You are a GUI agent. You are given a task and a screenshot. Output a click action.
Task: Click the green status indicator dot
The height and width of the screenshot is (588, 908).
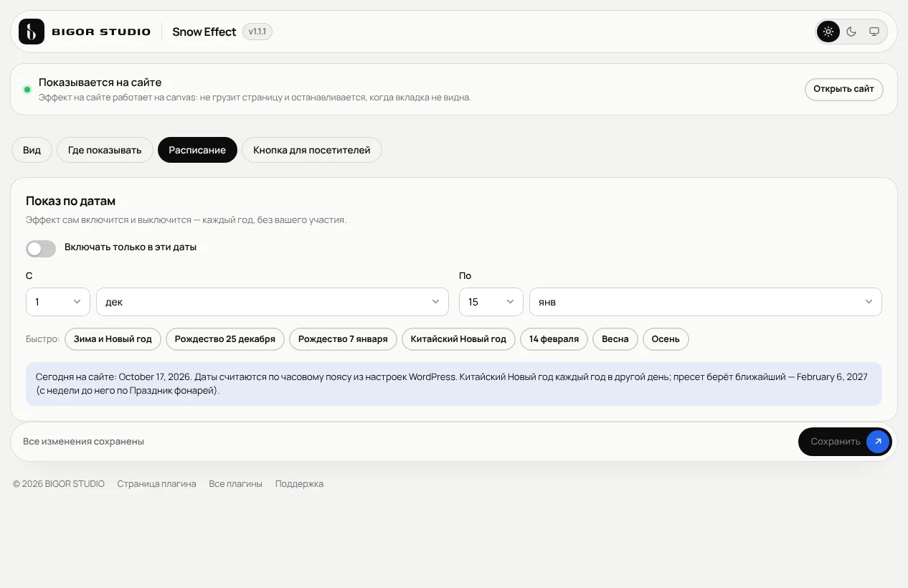27,90
